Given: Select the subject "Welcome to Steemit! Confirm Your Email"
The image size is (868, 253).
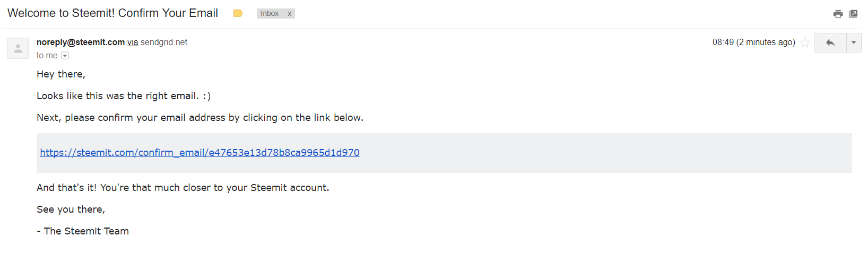Looking at the screenshot, I should [x=112, y=13].
